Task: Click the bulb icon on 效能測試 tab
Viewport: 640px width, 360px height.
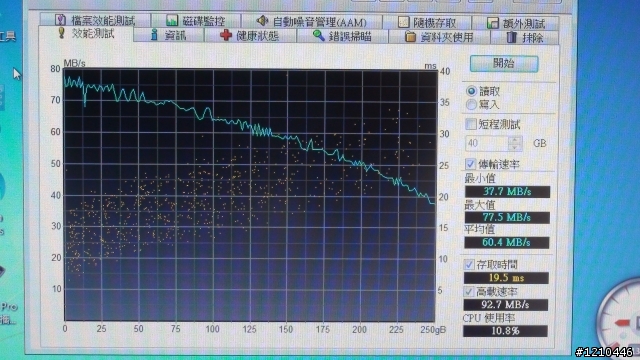Action: pyautogui.click(x=61, y=33)
